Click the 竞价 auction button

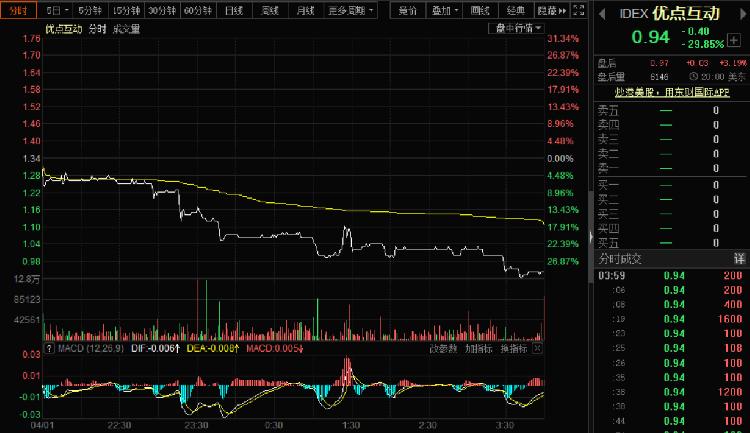point(408,10)
